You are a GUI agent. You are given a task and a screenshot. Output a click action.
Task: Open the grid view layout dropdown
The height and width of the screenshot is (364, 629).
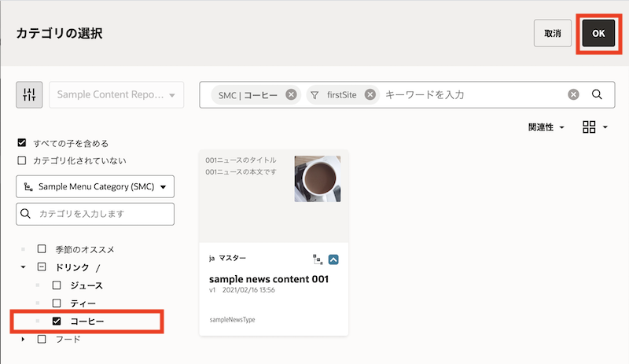coord(595,127)
